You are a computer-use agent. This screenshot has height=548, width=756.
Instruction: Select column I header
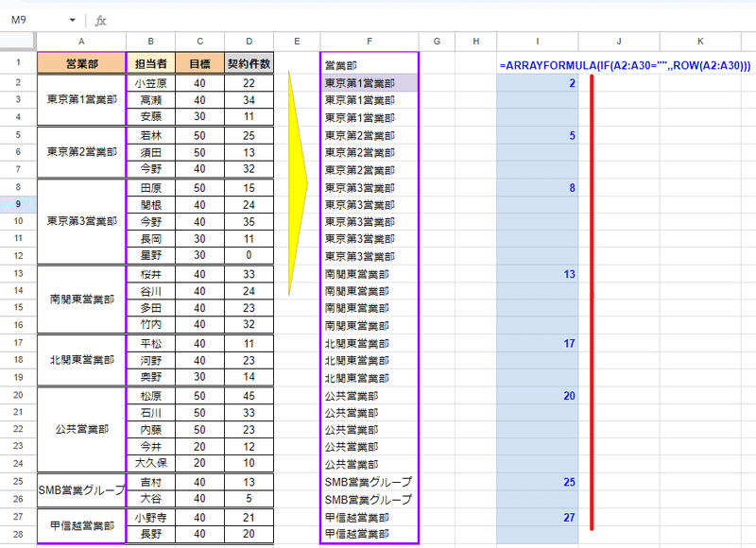click(x=538, y=42)
